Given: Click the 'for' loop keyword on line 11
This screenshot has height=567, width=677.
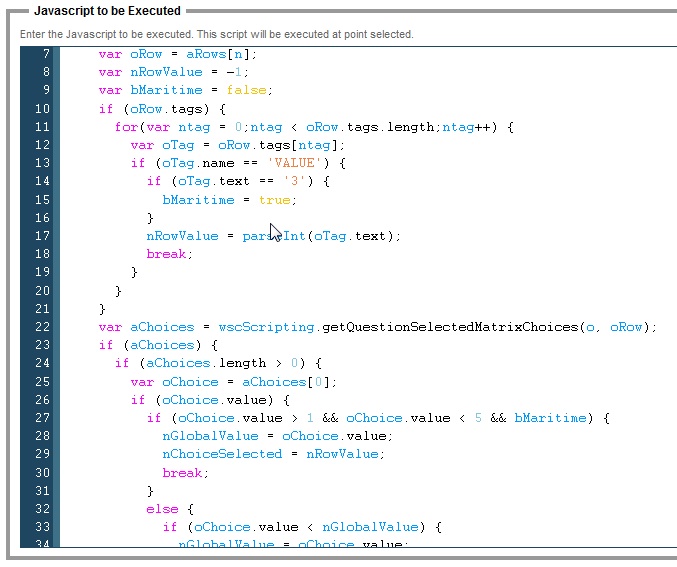Looking at the screenshot, I should [x=126, y=127].
